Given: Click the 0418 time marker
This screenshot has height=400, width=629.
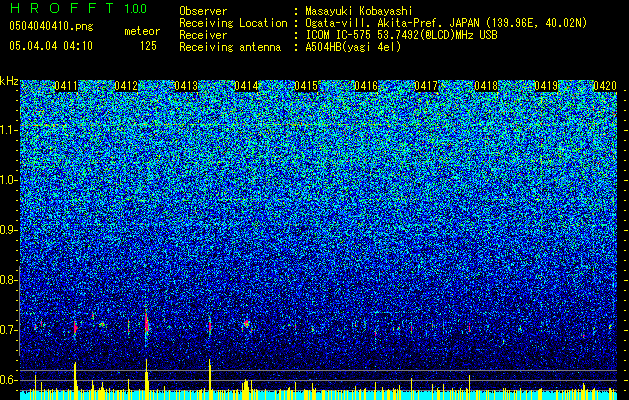Looking at the screenshot, I should [486, 86].
